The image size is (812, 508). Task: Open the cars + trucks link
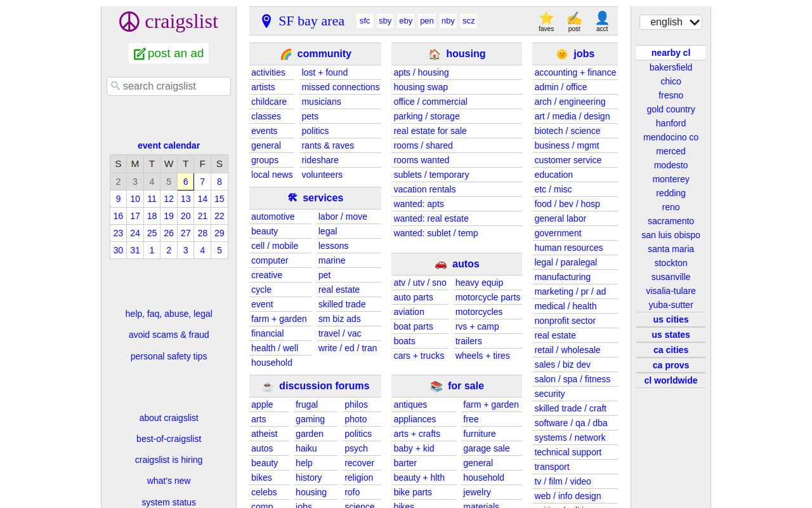click(419, 356)
